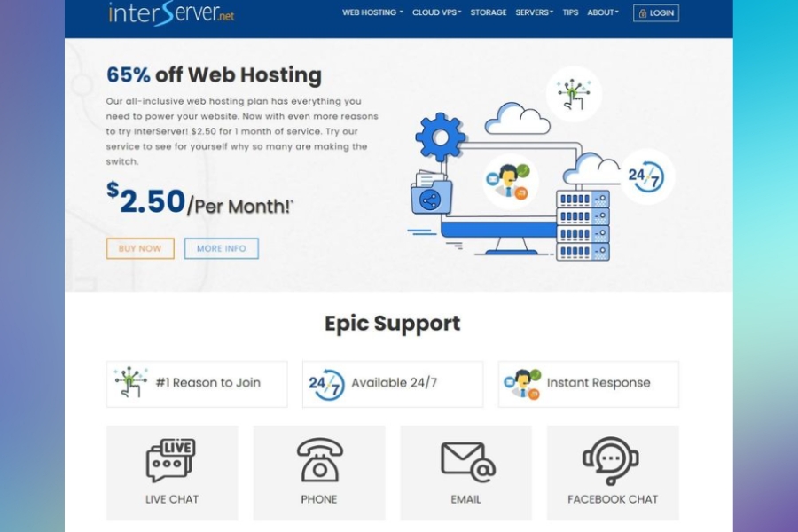Click the shared folder illustration icon

pyautogui.click(x=431, y=192)
